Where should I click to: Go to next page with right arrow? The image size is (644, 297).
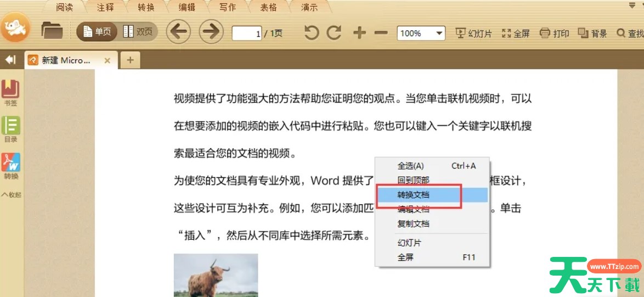[x=211, y=32]
